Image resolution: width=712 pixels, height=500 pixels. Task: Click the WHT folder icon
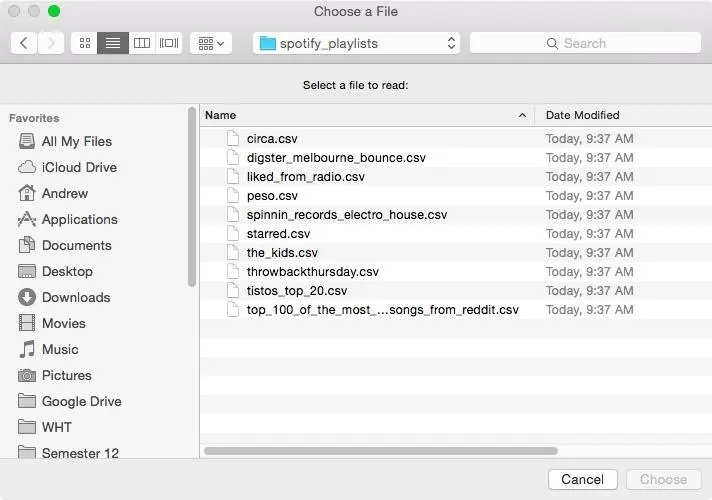coord(27,427)
